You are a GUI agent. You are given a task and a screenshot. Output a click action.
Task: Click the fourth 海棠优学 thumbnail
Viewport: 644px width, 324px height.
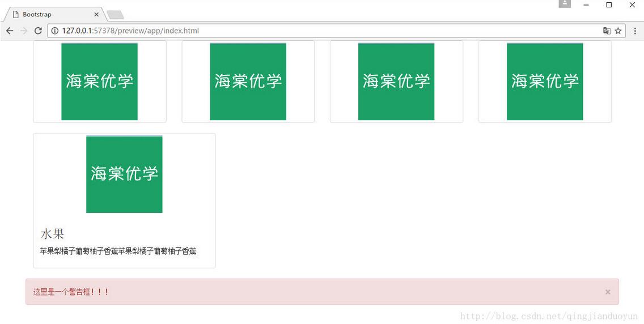[545, 82]
